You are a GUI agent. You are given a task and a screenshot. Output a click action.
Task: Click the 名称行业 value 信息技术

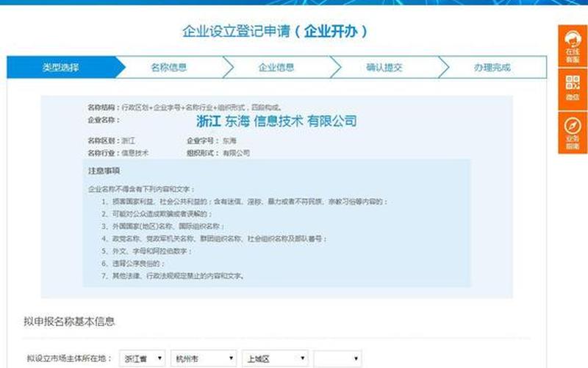point(135,153)
